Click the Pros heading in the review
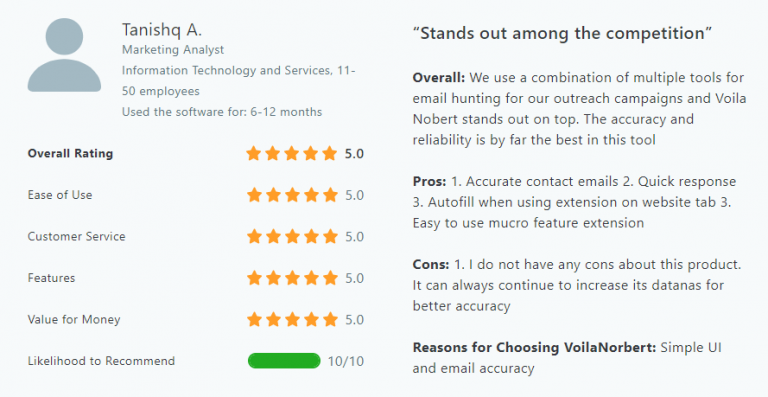768x397 pixels. [430, 182]
